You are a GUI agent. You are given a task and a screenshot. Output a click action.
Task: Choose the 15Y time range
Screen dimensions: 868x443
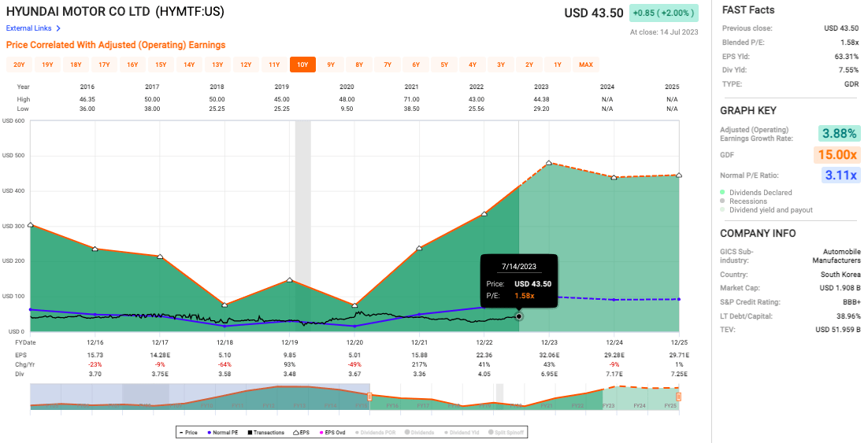(161, 65)
